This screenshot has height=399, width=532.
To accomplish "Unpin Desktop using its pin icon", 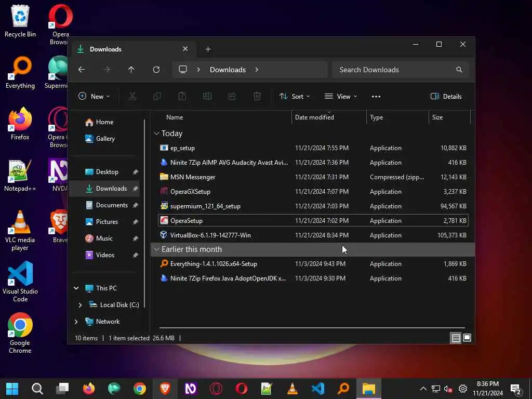I will (136, 172).
